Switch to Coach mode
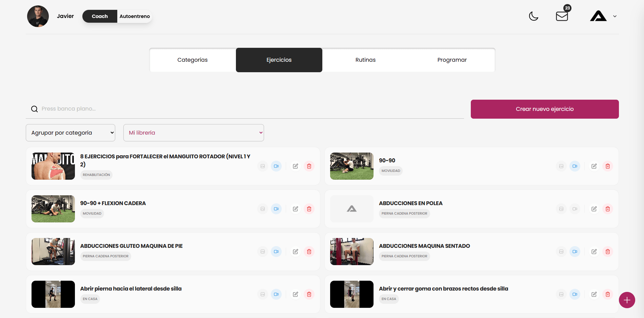Viewport: 644px width, 318px height. (100, 16)
